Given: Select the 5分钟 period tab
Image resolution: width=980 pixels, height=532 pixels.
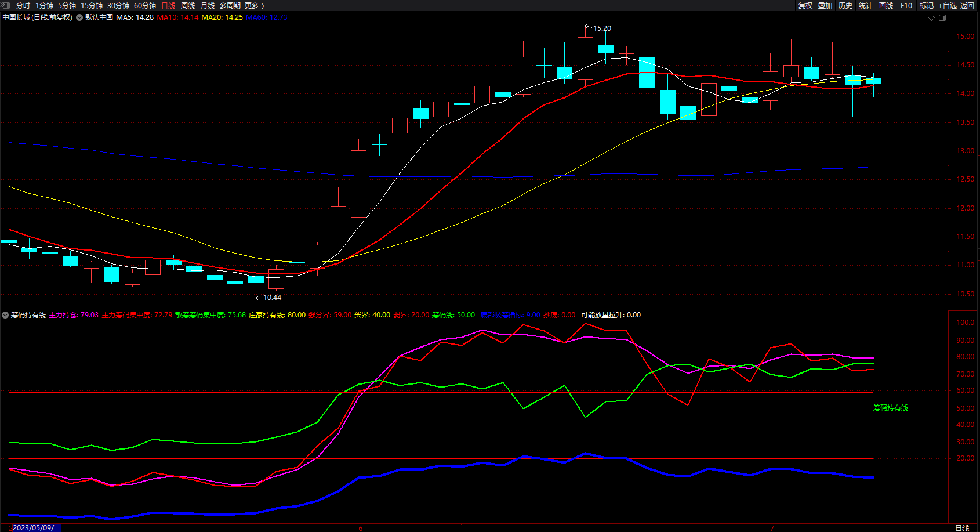Looking at the screenshot, I should point(67,6).
